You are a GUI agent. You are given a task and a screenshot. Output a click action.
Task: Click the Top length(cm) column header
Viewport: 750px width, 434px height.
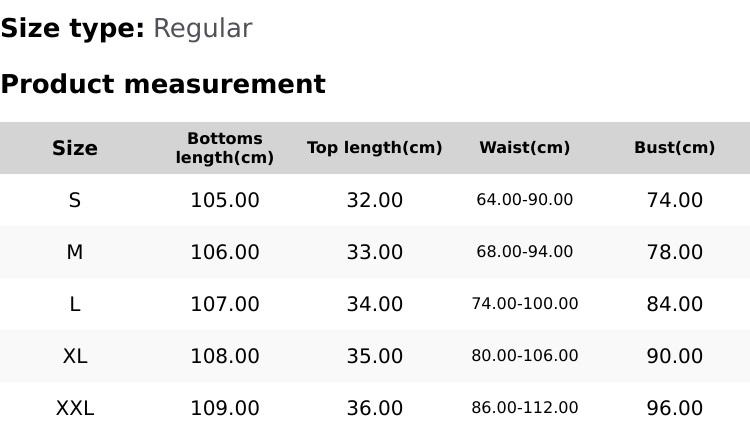(375, 148)
